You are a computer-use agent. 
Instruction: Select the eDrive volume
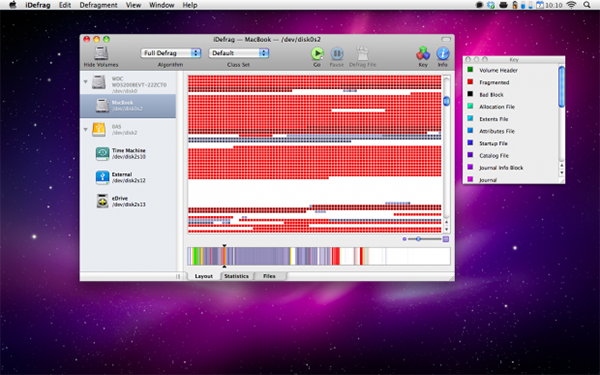pos(128,201)
